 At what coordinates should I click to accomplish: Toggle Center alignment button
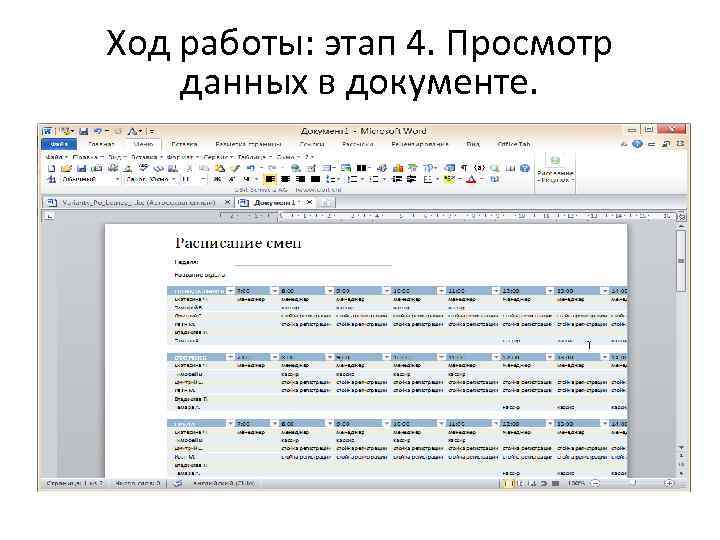(285, 179)
